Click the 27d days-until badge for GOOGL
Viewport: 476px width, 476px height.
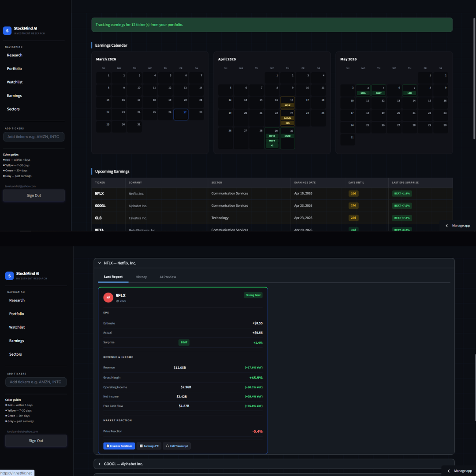click(x=353, y=205)
